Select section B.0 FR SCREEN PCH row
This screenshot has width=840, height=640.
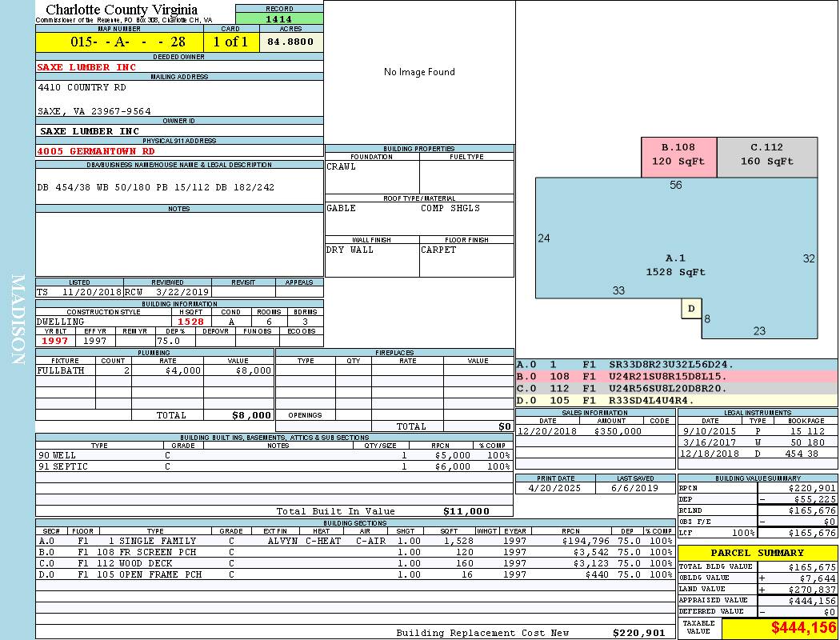(x=355, y=552)
